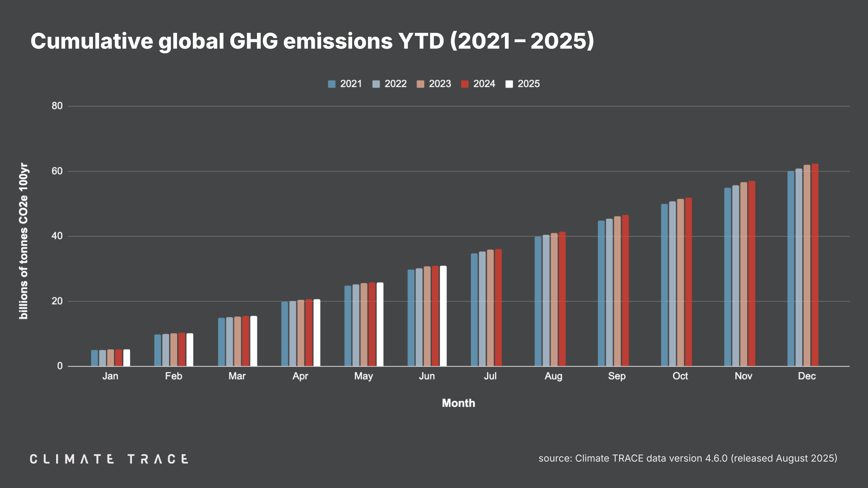
Task: Select the 2025 legend label text
Action: 528,84
